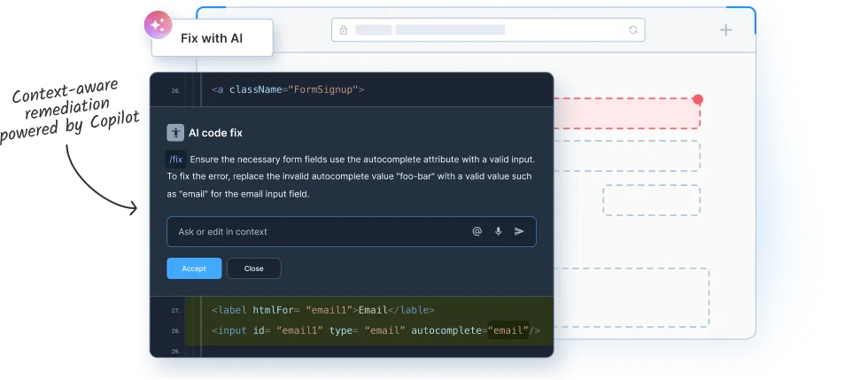This screenshot has height=380, width=868.
Task: Click the AI code fix heading
Action: [215, 133]
